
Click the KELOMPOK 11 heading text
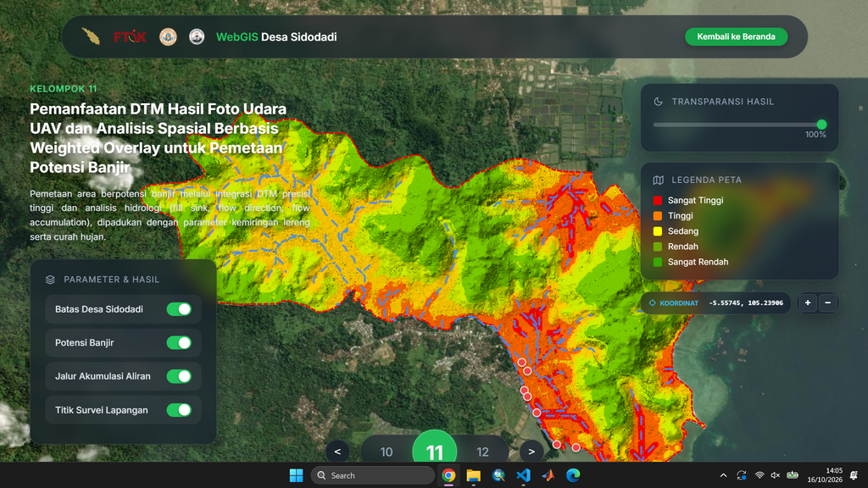pos(63,88)
